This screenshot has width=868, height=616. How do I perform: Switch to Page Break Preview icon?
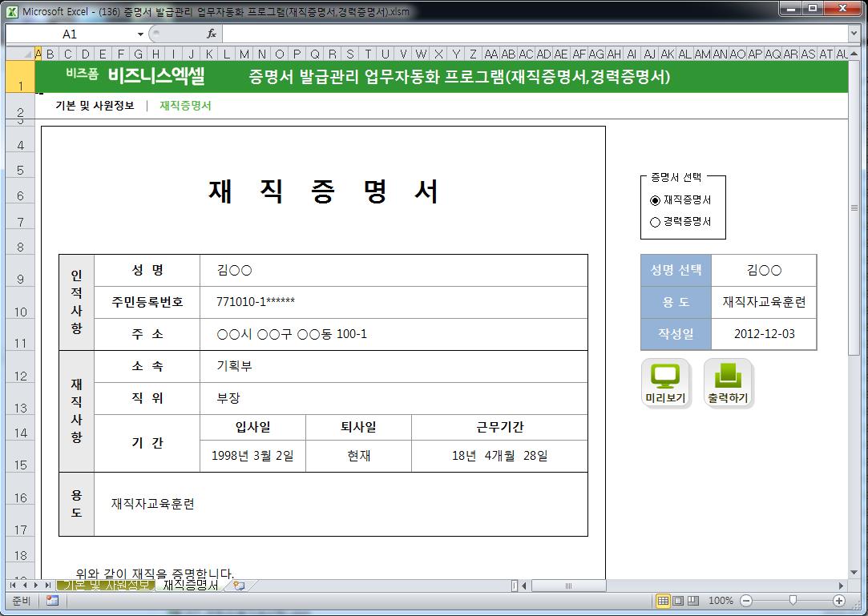click(693, 601)
